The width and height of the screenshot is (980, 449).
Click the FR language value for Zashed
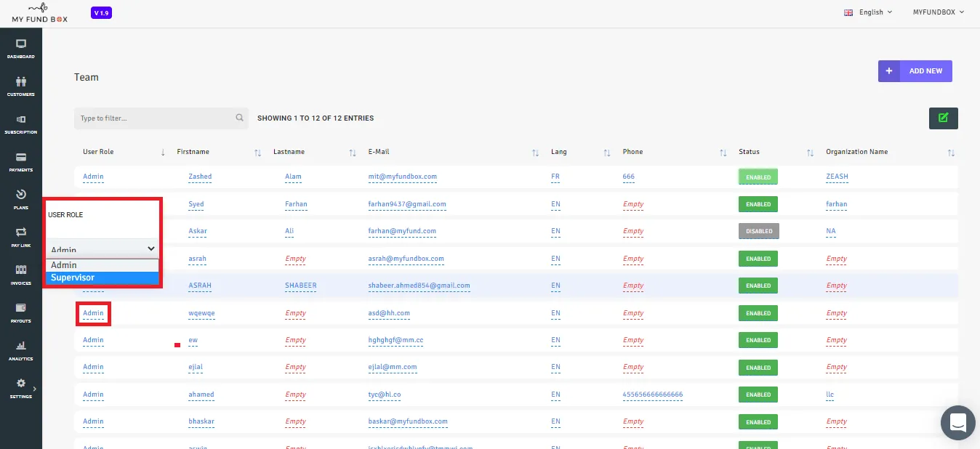pyautogui.click(x=555, y=177)
